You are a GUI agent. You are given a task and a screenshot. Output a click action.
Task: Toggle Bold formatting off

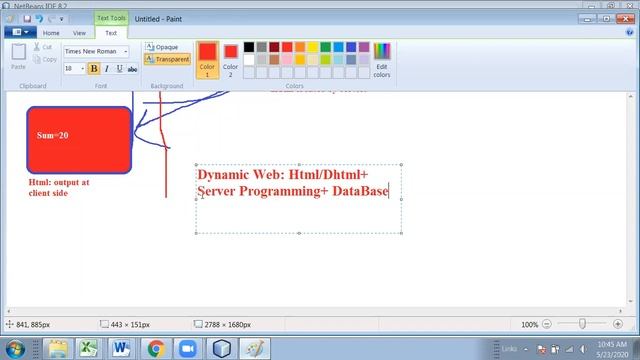[94, 69]
